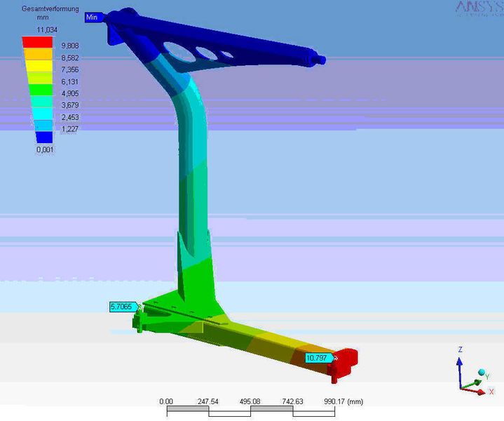Select the 5.7065 probe label
The height and width of the screenshot is (421, 504).
coord(123,307)
